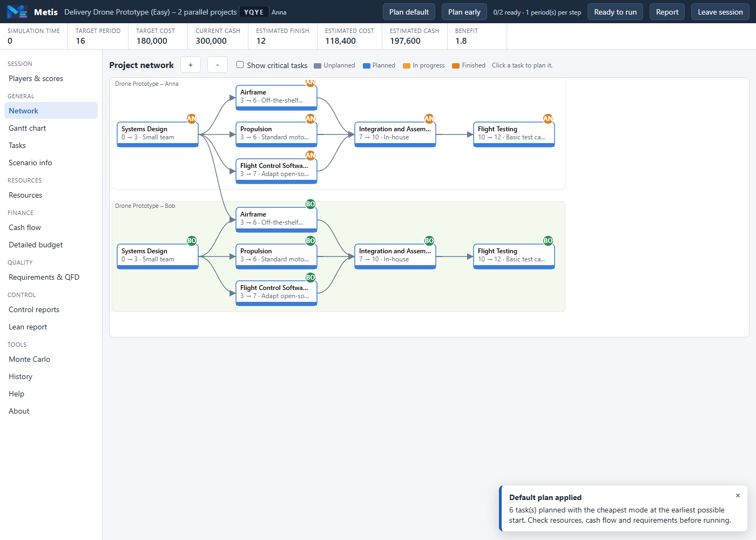Select Anna's Flight Testing task node
Screen dimensions: 756x540
514,134
